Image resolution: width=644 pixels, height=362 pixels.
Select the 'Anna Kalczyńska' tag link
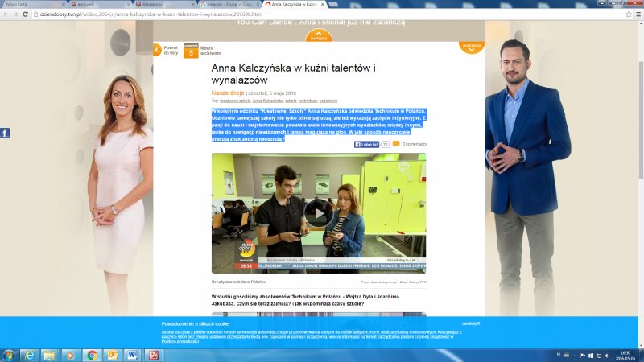click(268, 101)
